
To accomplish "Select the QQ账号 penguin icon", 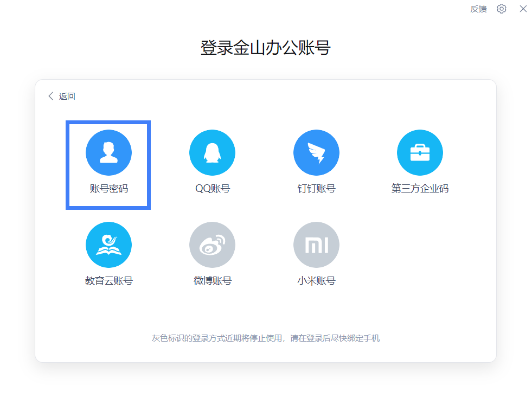I will click(213, 153).
